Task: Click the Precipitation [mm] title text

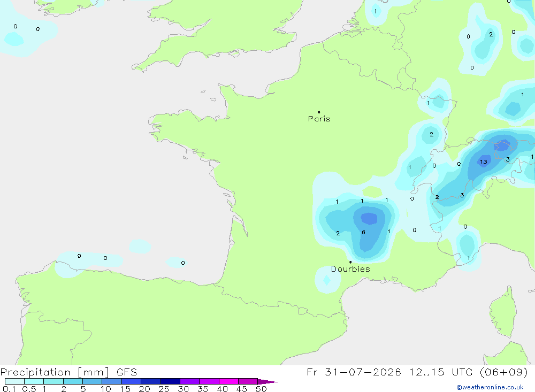Action: coord(55,372)
